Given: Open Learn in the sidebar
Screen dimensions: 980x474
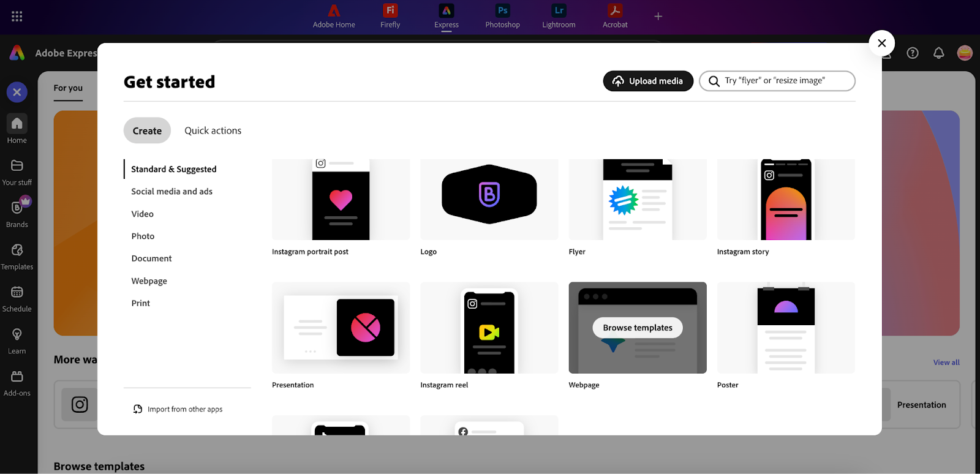Looking at the screenshot, I should click(17, 341).
